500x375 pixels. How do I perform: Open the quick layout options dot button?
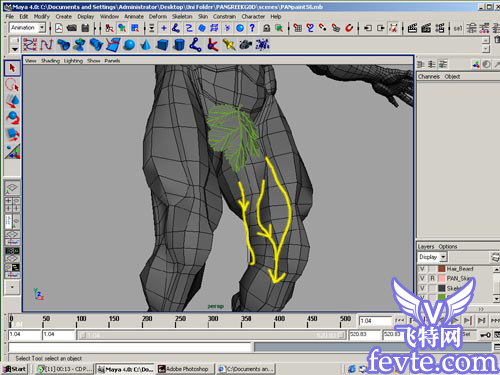(x=12, y=287)
